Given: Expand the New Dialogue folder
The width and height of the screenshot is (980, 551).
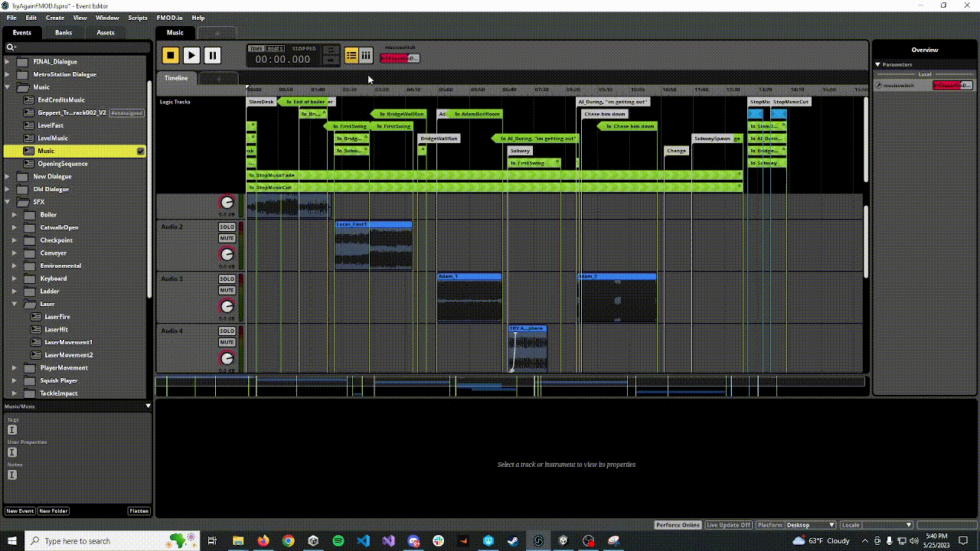Looking at the screenshot, I should [x=8, y=177].
